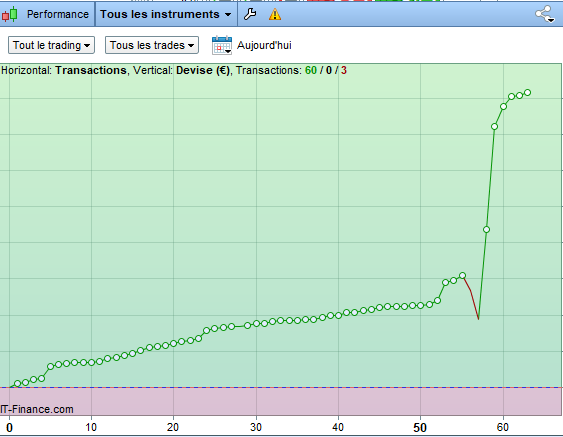Screen dimensions: 563x437
Task: Click the Devise (€) vertical axis label
Action: pyautogui.click(x=203, y=70)
